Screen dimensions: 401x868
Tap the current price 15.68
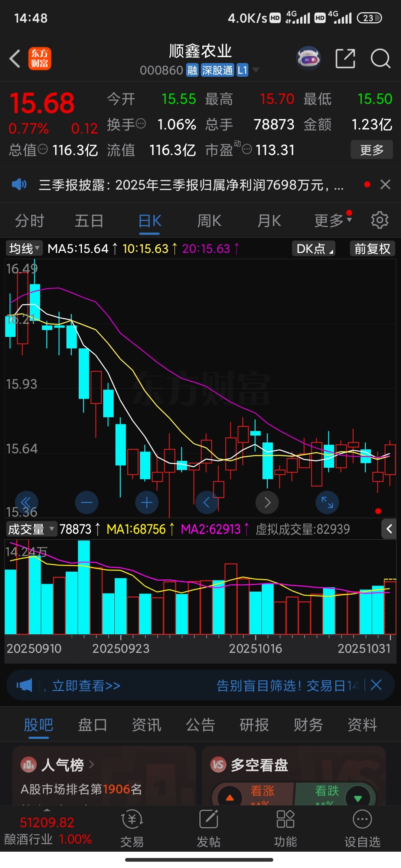(x=42, y=103)
